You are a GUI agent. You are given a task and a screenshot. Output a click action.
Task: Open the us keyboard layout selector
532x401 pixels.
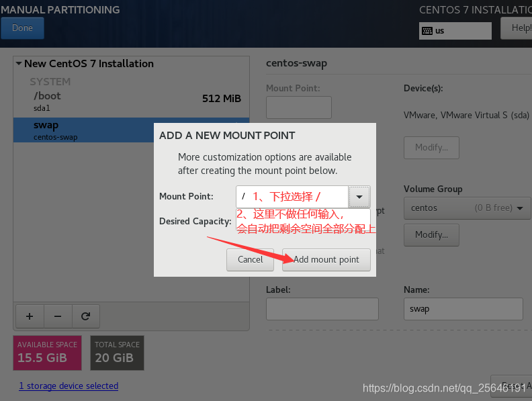455,31
